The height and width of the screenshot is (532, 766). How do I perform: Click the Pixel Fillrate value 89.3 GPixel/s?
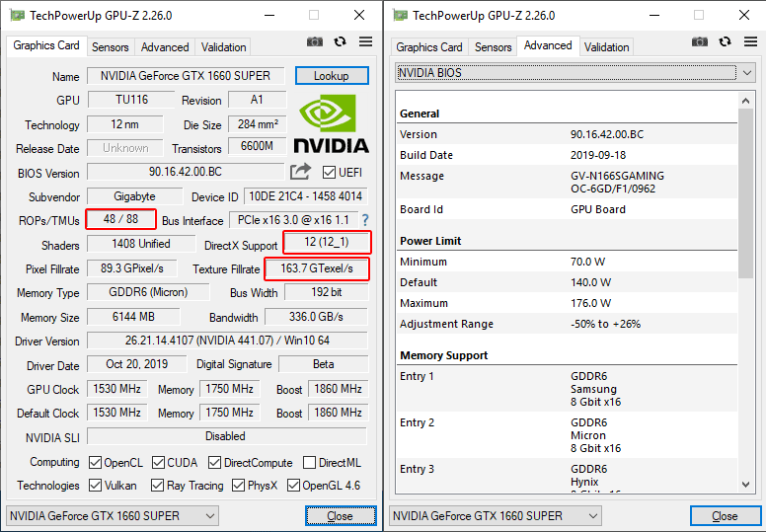(132, 268)
